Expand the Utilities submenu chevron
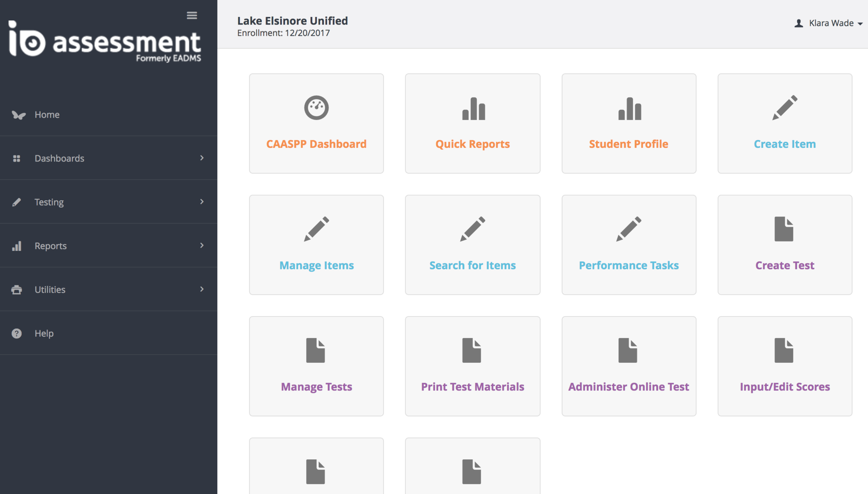Screen dimensions: 868x494 [202, 289]
